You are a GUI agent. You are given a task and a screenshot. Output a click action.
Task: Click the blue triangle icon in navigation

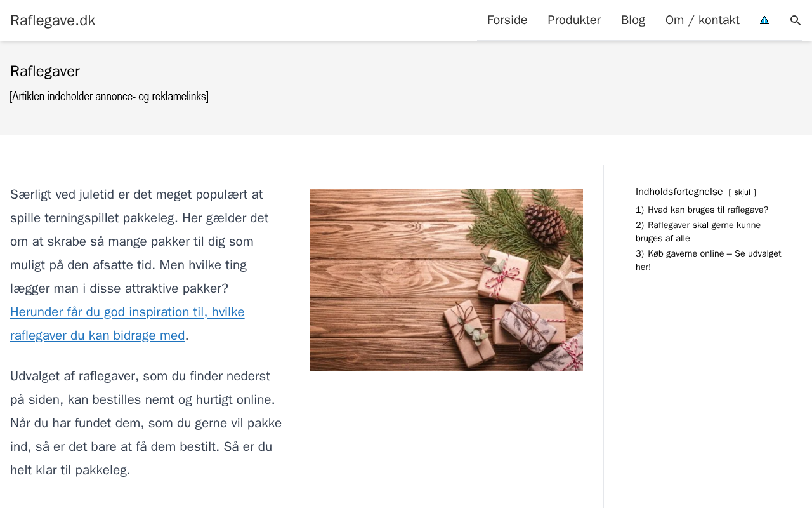[x=764, y=20]
